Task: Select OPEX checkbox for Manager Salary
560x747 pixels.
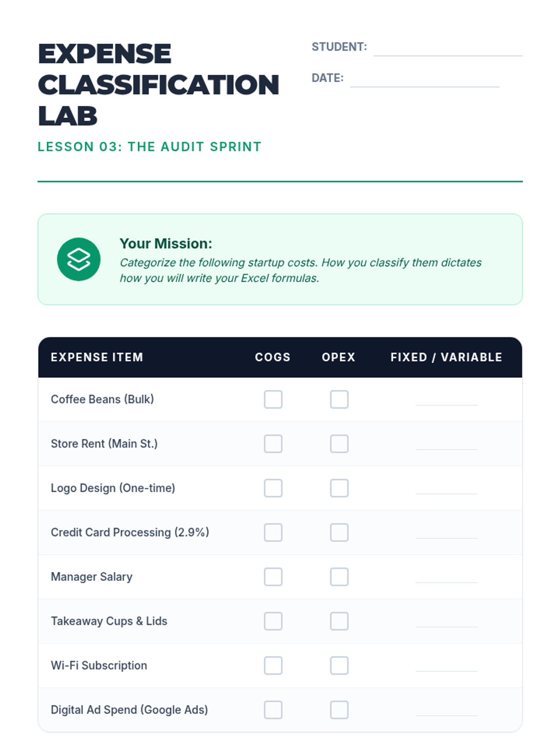Action: click(339, 577)
